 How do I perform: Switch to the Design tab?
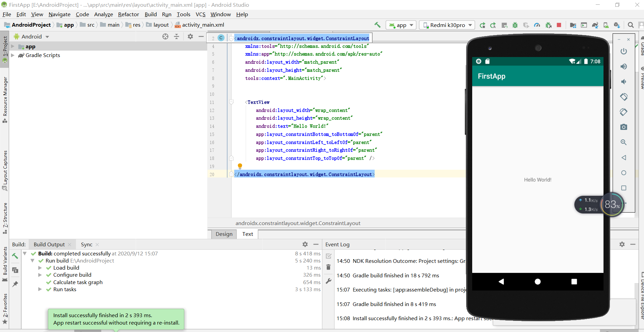[x=224, y=234]
